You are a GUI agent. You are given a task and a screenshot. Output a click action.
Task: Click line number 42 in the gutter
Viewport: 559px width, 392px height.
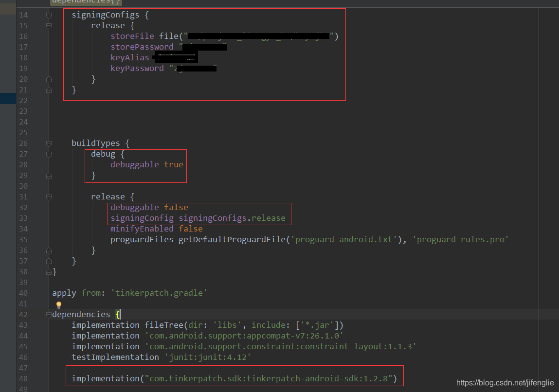(x=23, y=314)
